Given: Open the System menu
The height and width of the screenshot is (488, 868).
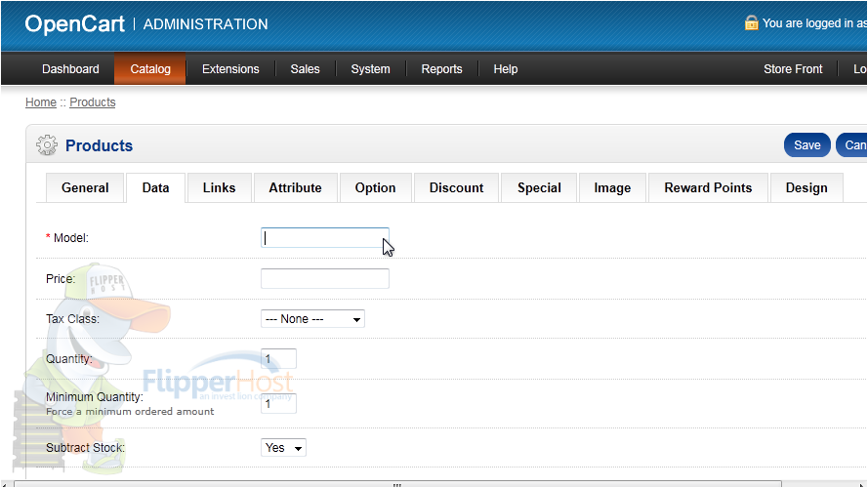Looking at the screenshot, I should click(370, 69).
